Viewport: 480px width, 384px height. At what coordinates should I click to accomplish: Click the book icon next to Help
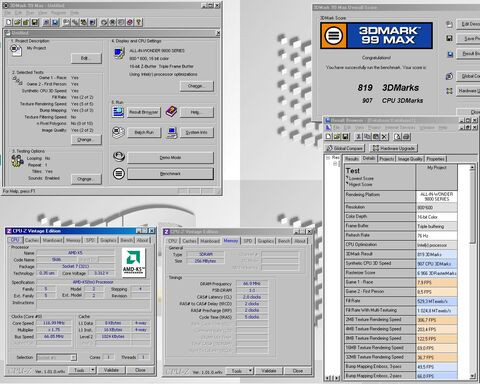[171, 112]
